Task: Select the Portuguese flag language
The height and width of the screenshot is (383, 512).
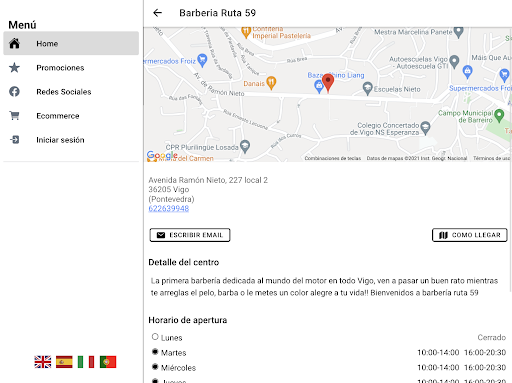Action: click(108, 362)
